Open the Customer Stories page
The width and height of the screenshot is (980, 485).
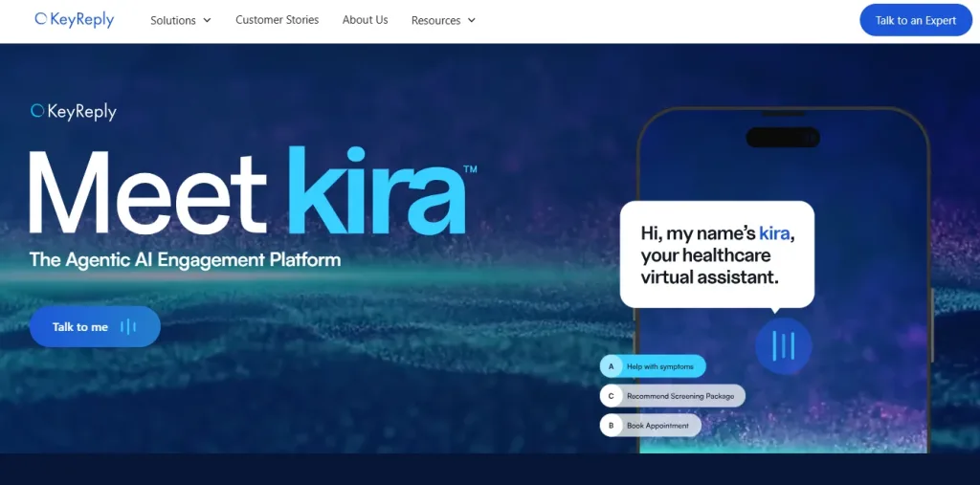coord(277,20)
